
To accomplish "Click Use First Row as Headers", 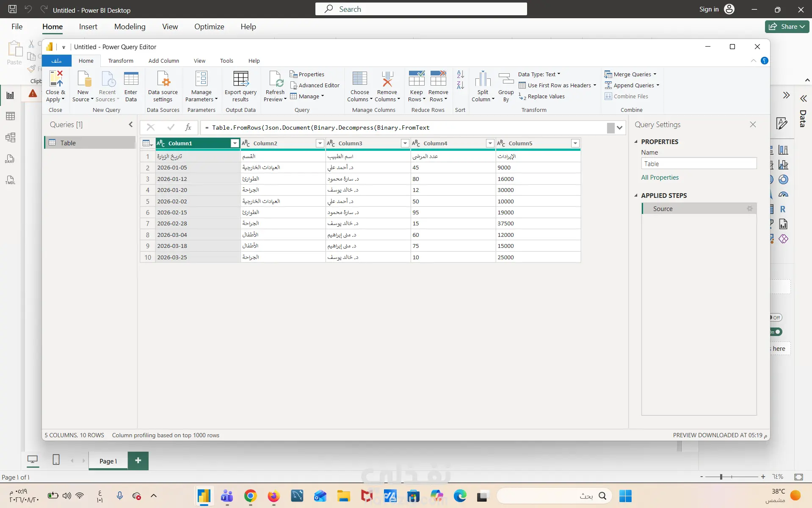I will (557, 85).
